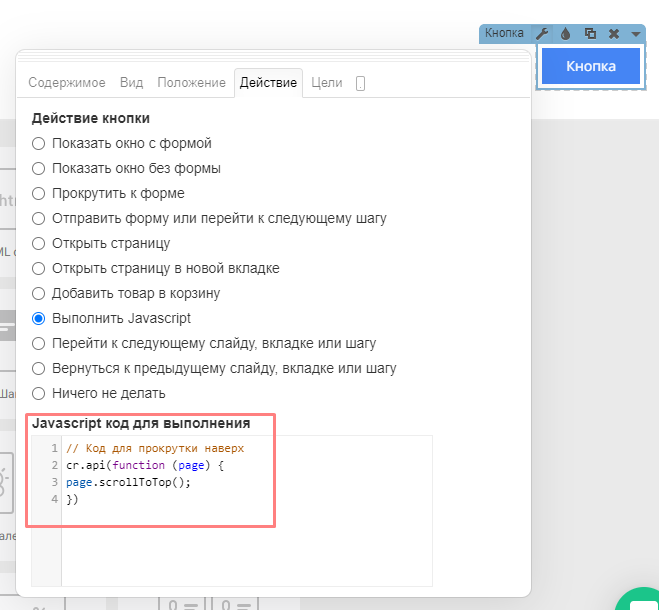
Task: Open the 'Цели' tab
Action: pyautogui.click(x=327, y=83)
